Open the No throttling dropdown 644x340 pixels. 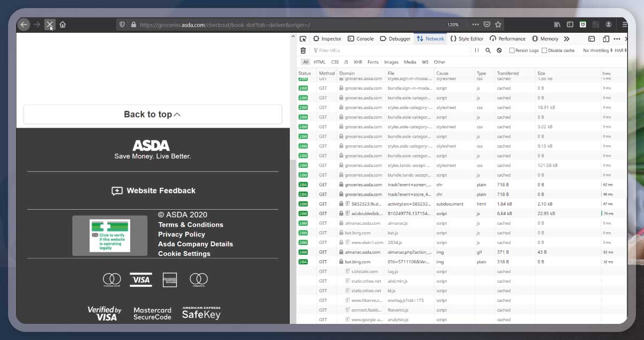coord(597,50)
